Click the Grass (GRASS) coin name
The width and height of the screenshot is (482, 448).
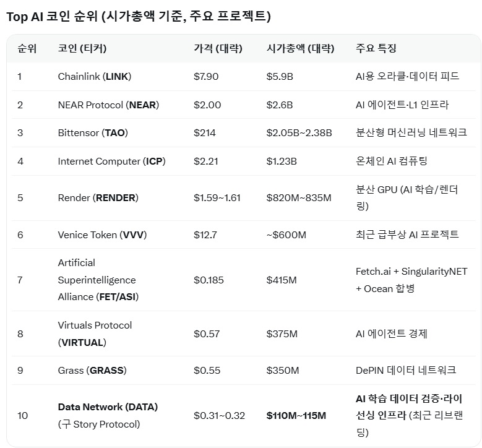pos(92,371)
